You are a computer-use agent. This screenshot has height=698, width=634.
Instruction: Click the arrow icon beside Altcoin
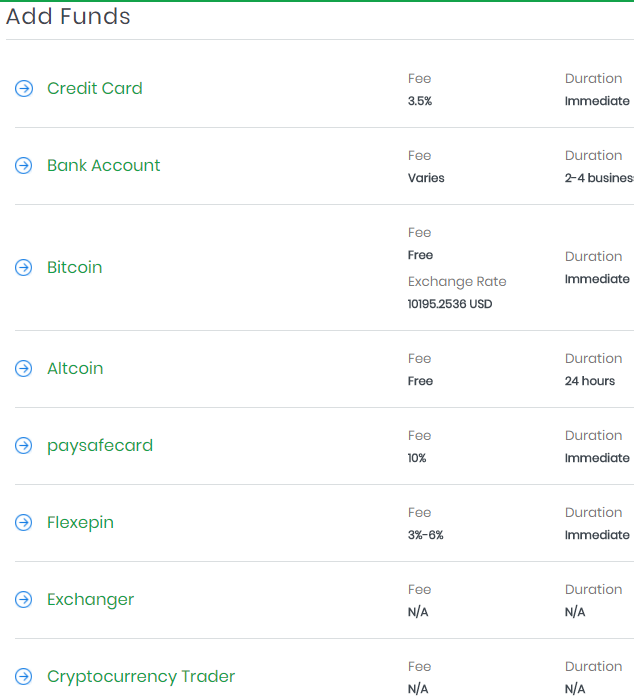click(x=24, y=369)
